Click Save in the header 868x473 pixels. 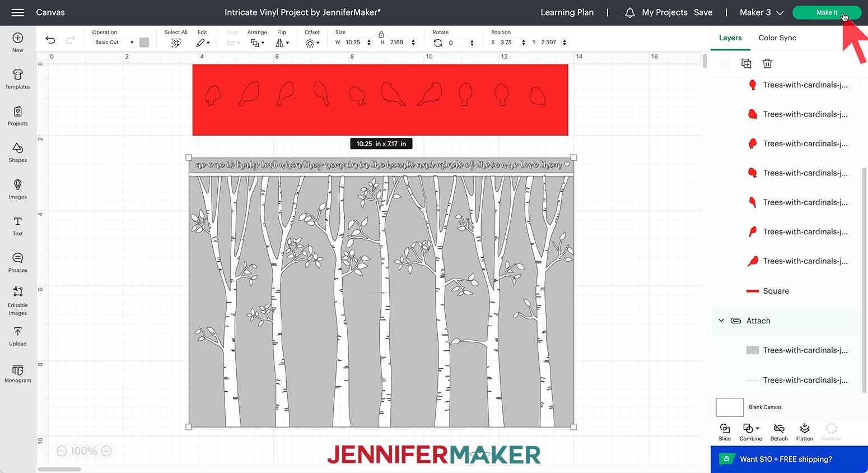pyautogui.click(x=703, y=12)
